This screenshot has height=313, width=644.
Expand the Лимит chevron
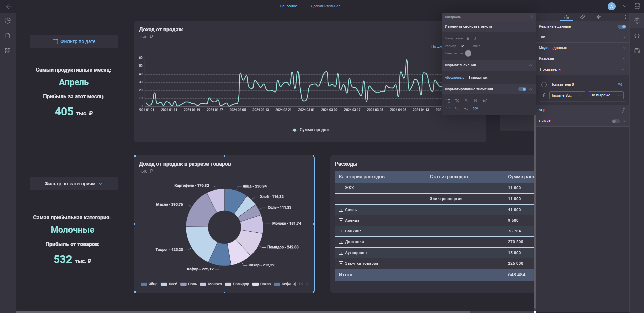[x=624, y=121]
